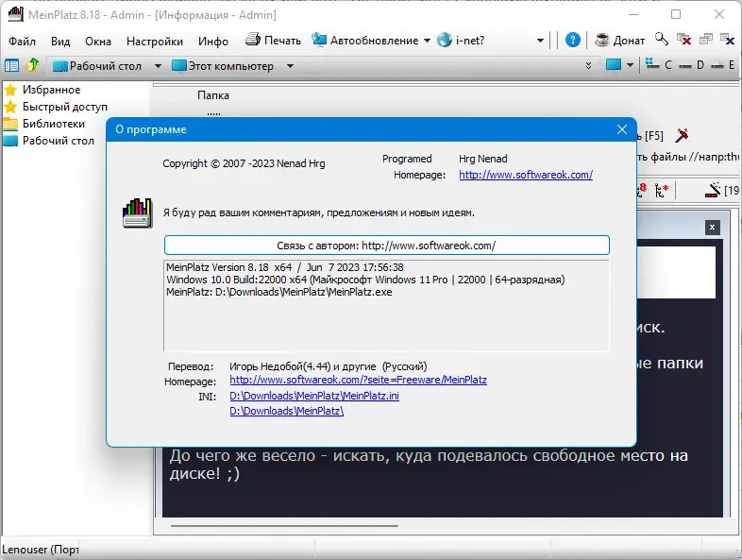Screen dimensions: 742x560
Task: Expand the Автообновление dropdown arrow
Action: tap(427, 41)
